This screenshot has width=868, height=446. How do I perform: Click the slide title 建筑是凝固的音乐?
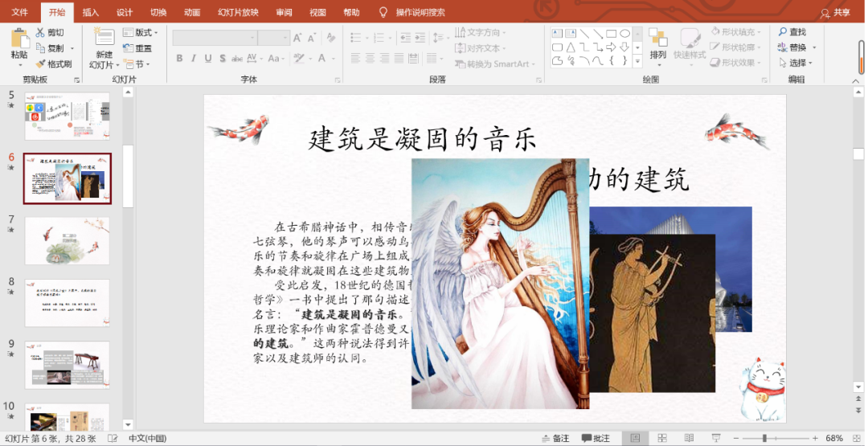pos(422,138)
